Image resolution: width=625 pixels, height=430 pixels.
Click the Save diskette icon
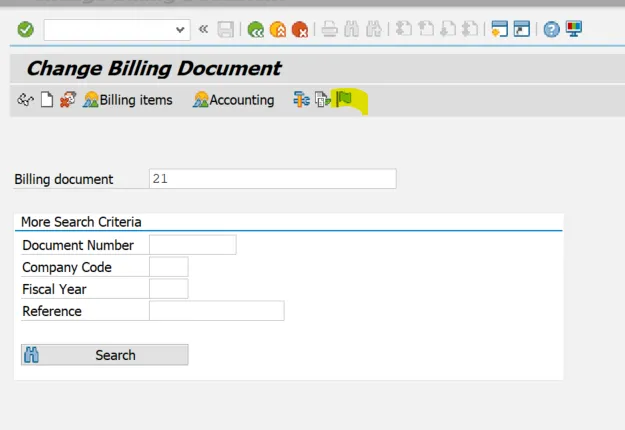click(226, 29)
